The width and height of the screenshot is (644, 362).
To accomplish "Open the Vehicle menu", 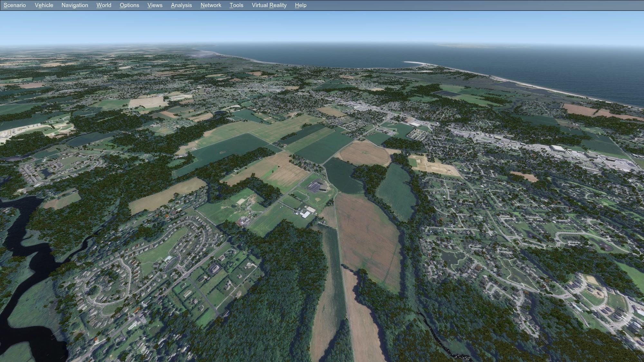I will tap(44, 5).
